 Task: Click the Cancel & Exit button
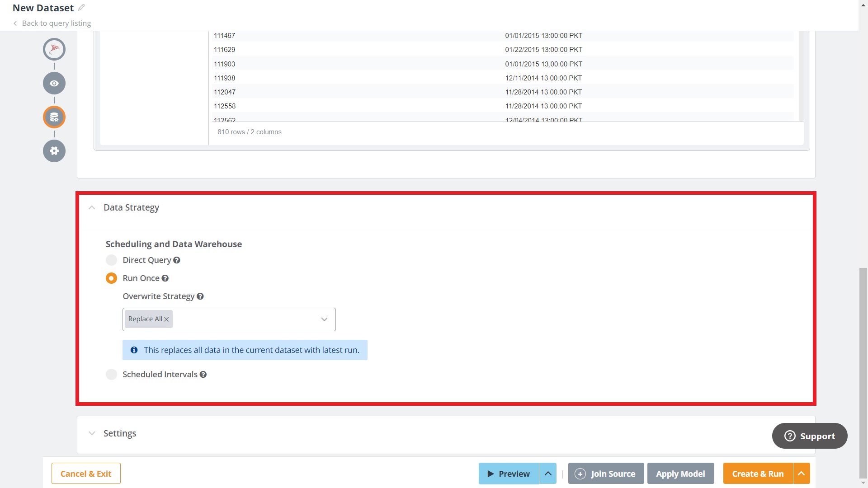pyautogui.click(x=86, y=474)
